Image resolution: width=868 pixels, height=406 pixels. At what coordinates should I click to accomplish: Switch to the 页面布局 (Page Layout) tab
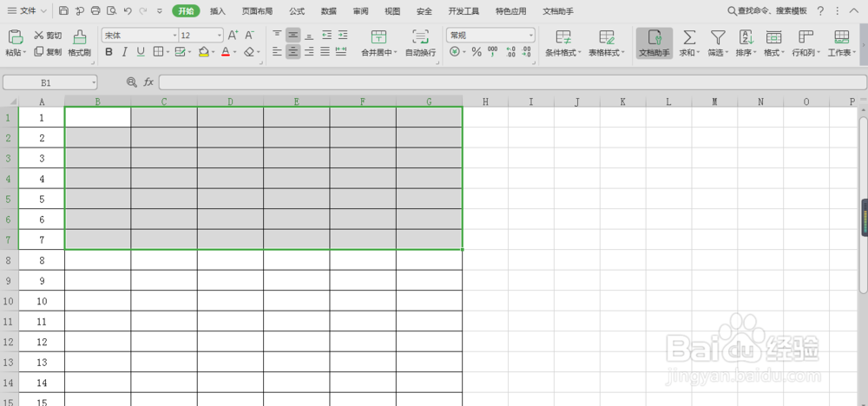click(x=258, y=11)
